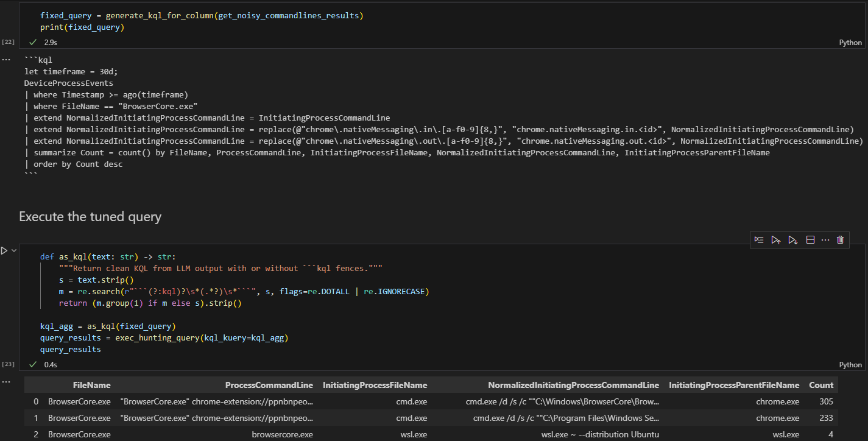868x441 pixels.
Task: Click the chrome.exe cell in row 1
Action: pos(778,418)
